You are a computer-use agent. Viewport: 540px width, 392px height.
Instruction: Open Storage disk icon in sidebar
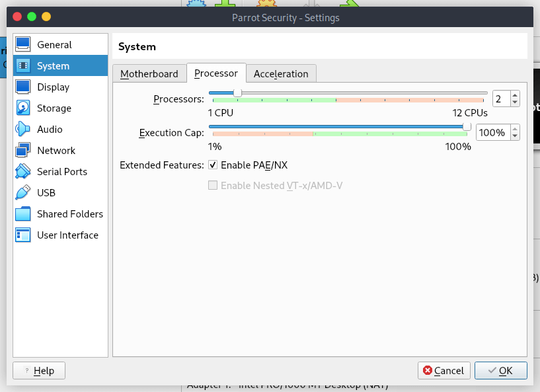click(x=23, y=108)
